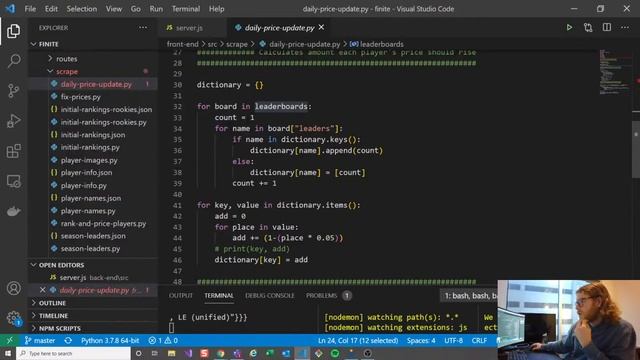The image size is (640, 360).
Task: Open the Selection menu
Action: coord(82,9)
